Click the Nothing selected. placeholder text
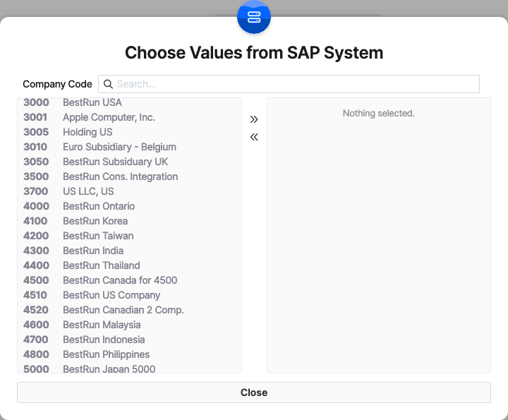The height and width of the screenshot is (420, 508). [379, 114]
